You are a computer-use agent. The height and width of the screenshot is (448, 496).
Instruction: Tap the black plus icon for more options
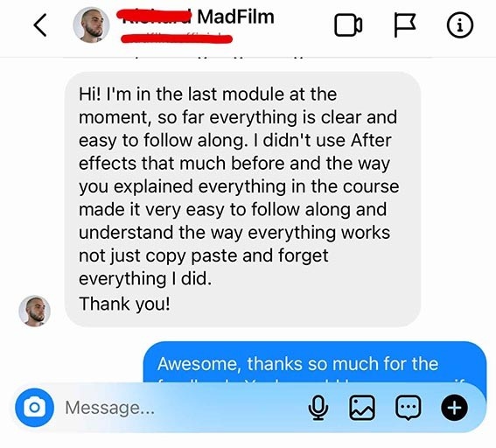point(454,408)
